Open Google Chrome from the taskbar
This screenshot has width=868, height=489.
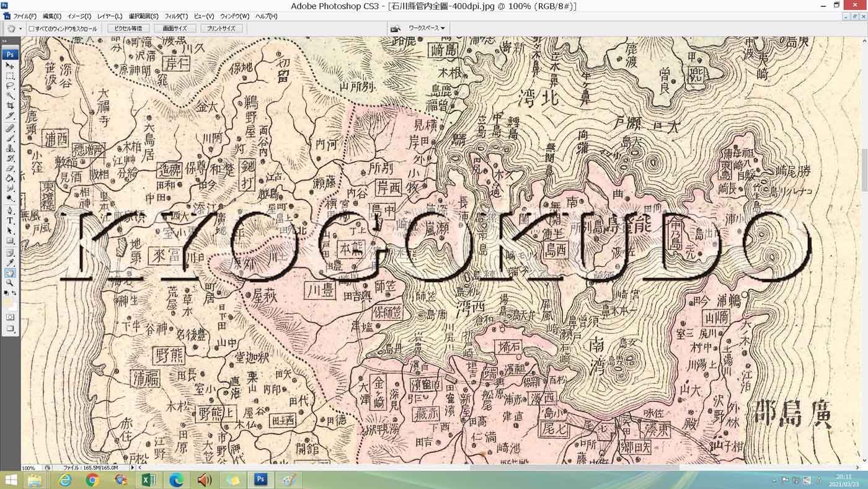click(92, 480)
